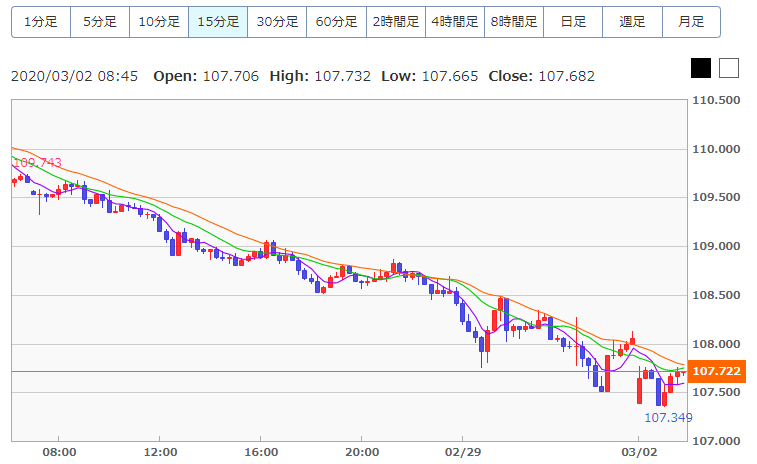Switch chart to 30分足

[x=277, y=22]
